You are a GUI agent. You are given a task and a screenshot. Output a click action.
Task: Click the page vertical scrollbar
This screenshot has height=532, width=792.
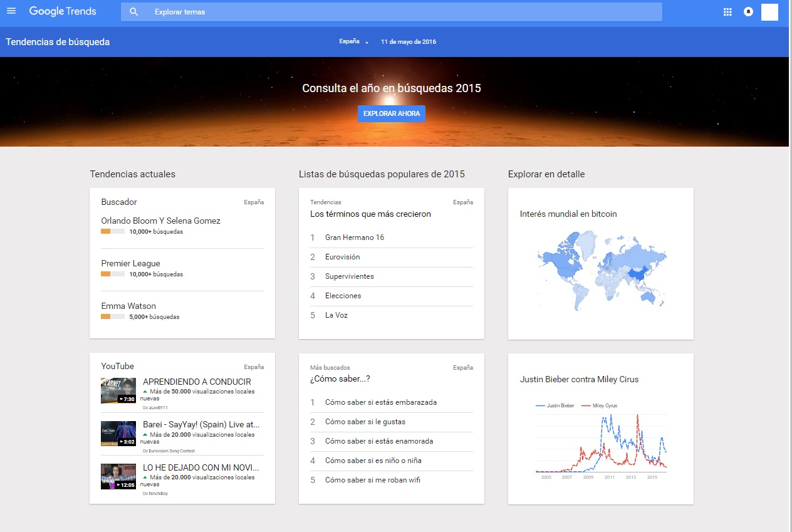[x=790, y=266]
